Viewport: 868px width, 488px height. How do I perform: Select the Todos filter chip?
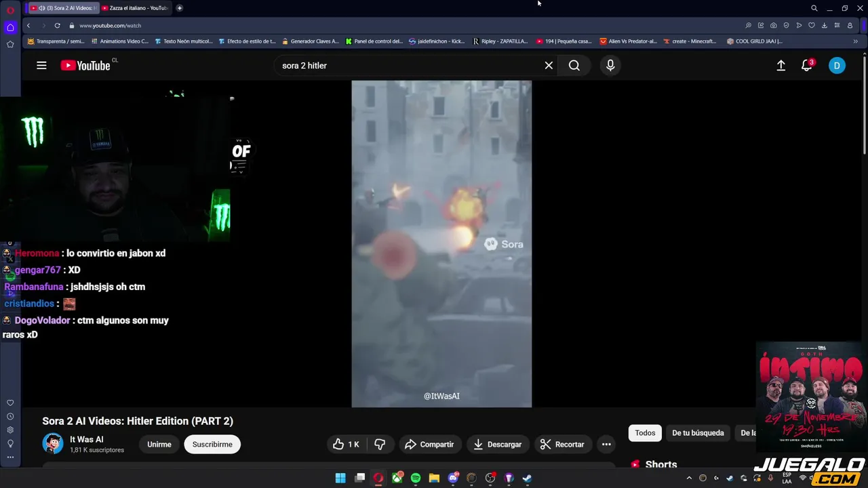tap(645, 432)
